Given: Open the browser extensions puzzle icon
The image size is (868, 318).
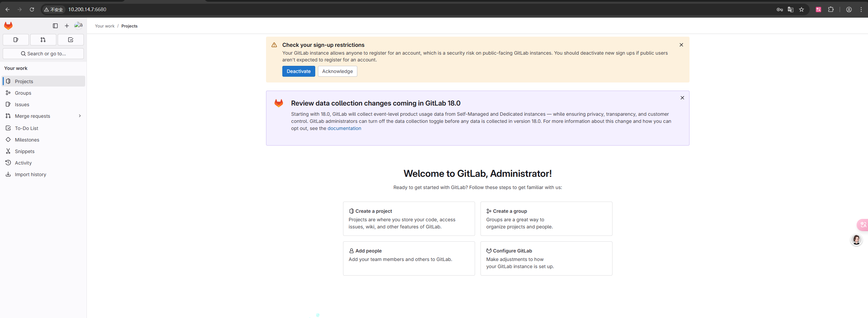Looking at the screenshot, I should (x=831, y=10).
